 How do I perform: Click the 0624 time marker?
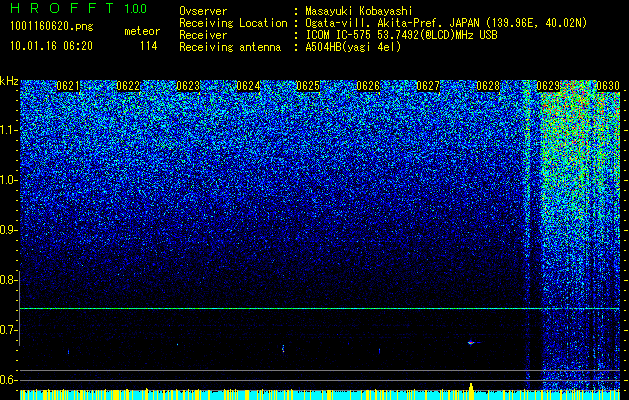248,86
